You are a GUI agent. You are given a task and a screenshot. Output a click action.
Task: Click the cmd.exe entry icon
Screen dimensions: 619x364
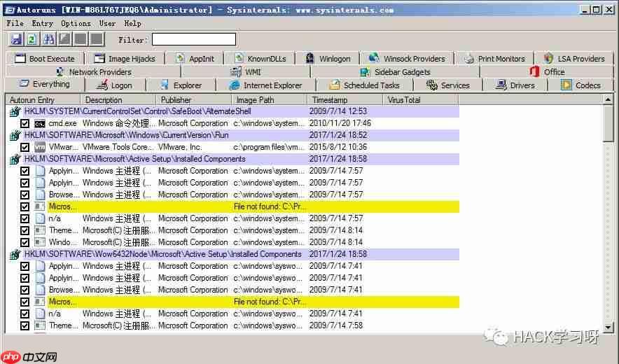tap(40, 124)
